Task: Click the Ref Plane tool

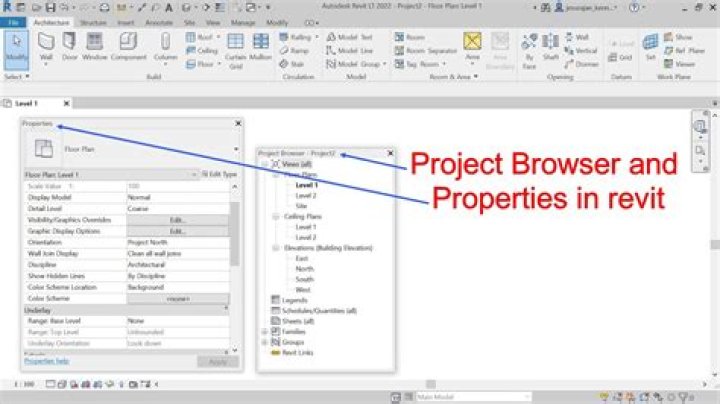Action: [x=684, y=50]
